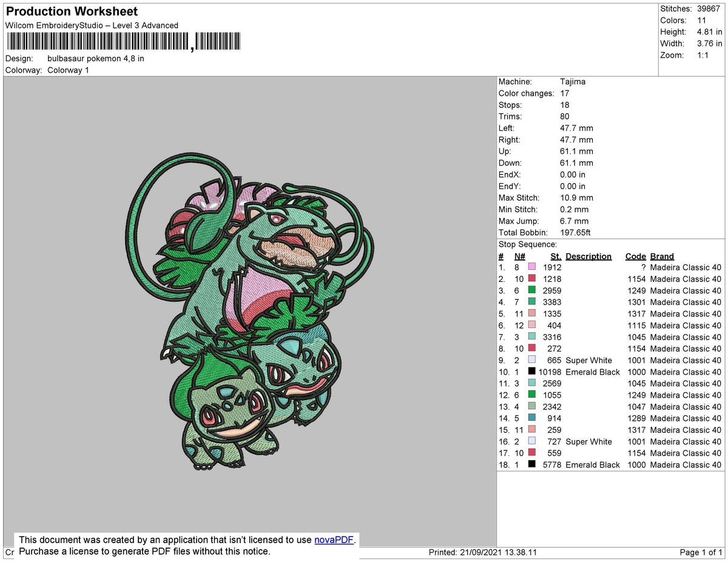Viewport: 728px width, 562px height.
Task: Click the swatch for code 1301 in row 4
Action: [x=532, y=302]
